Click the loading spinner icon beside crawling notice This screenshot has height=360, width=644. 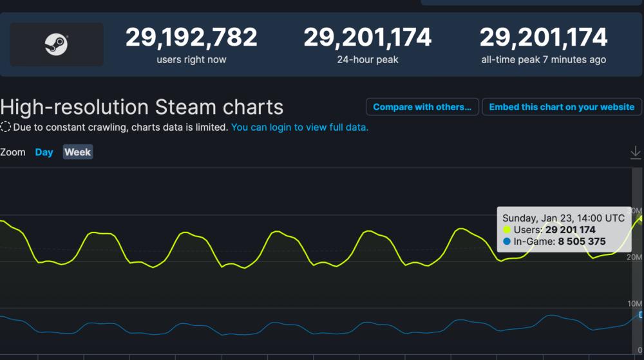point(5,127)
